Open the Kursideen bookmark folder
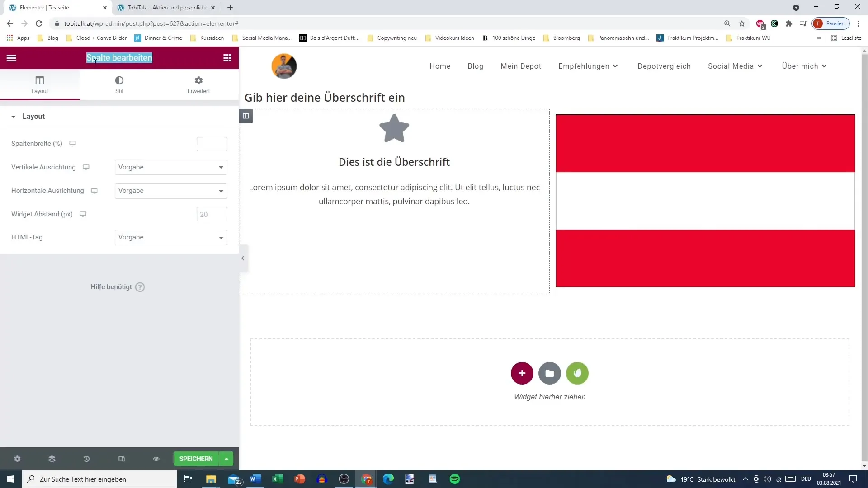 207,38
